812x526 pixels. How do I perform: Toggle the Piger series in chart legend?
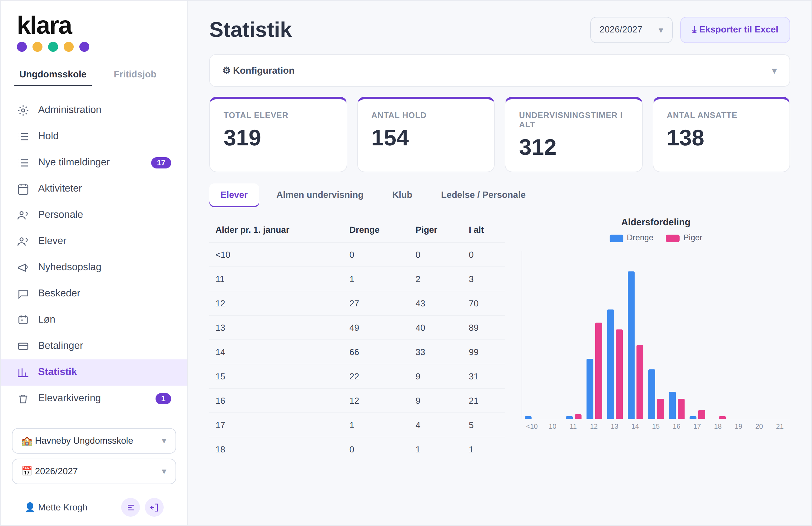pos(684,238)
